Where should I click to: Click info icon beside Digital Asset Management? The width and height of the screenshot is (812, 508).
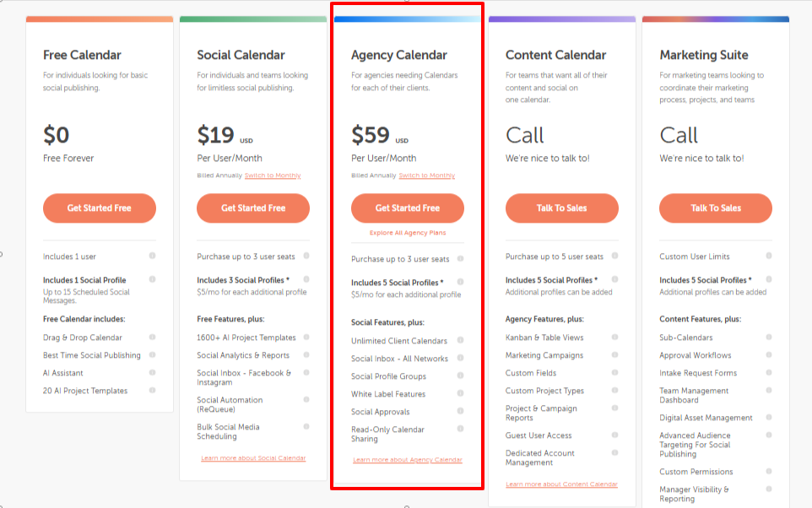coord(769,417)
